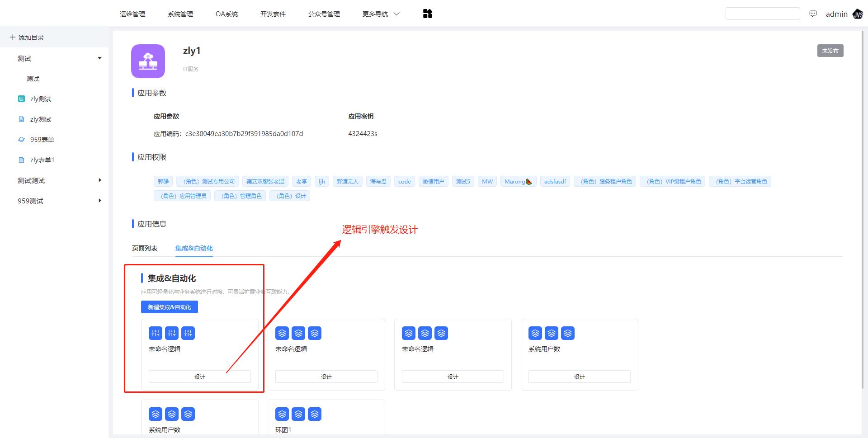Click the admin avatar icon

pyautogui.click(x=858, y=14)
